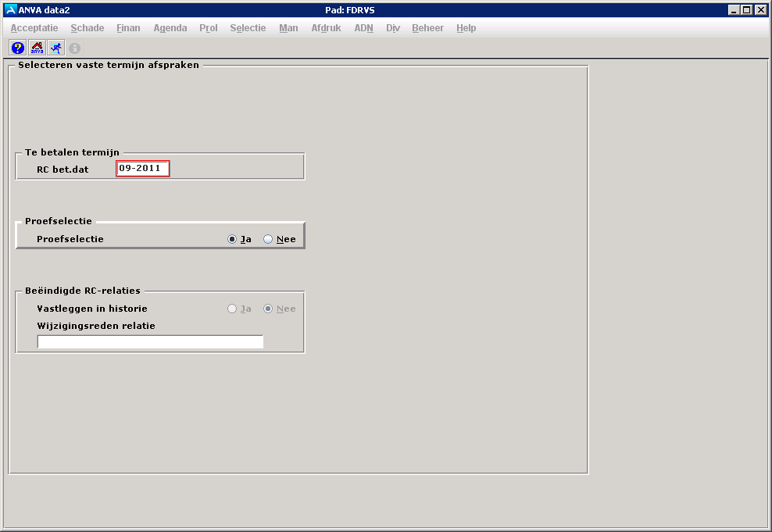The image size is (772, 532).
Task: Open the Beheer menu
Action: [x=428, y=28]
